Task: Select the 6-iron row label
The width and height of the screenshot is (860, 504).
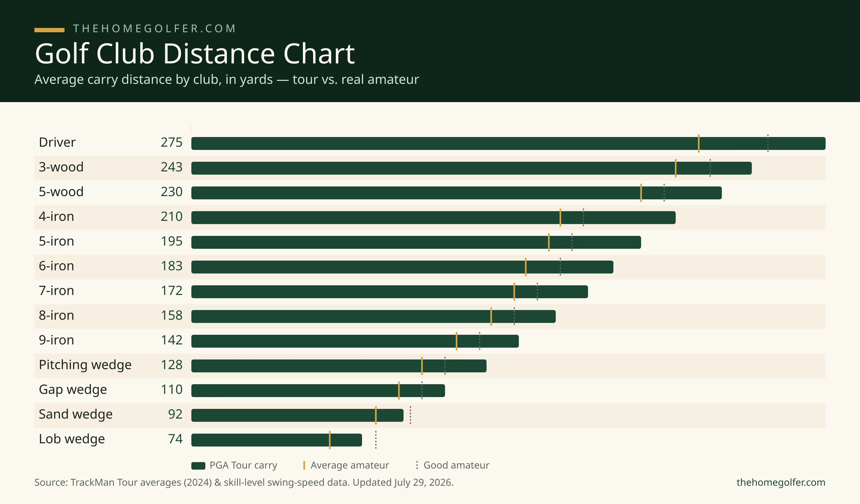Action: tap(56, 266)
